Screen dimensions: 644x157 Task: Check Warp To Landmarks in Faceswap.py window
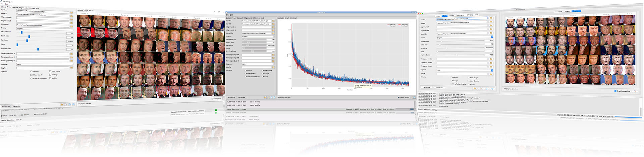click(31, 78)
